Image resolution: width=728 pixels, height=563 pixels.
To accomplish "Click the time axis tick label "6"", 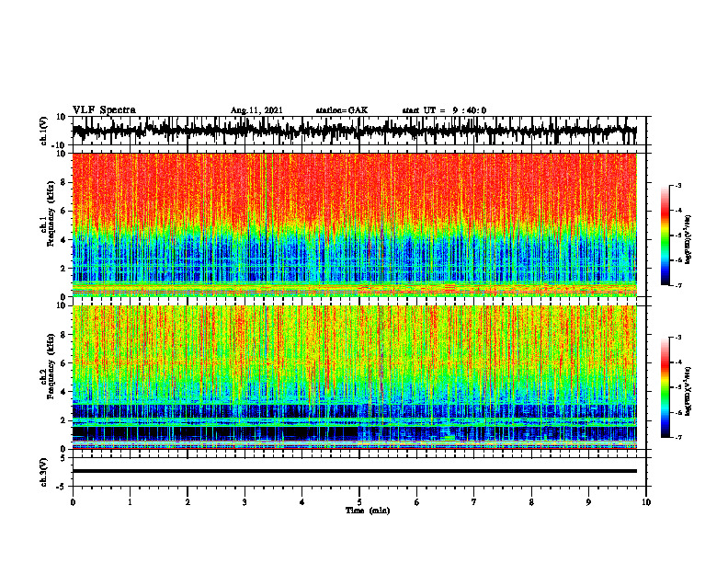I will (x=417, y=502).
